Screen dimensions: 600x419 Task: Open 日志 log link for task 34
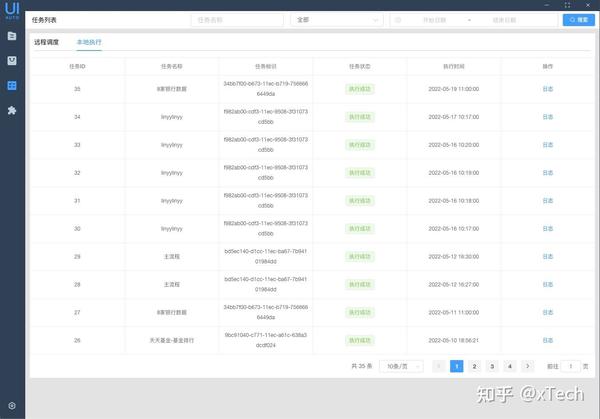(x=548, y=117)
